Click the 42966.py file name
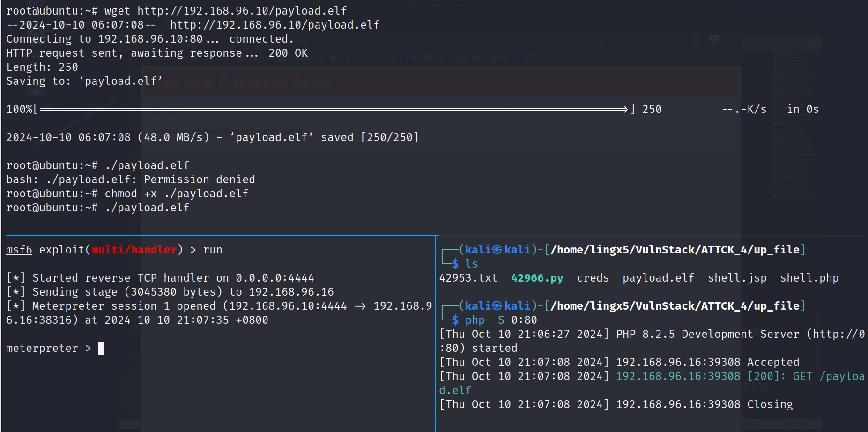 tap(537, 278)
